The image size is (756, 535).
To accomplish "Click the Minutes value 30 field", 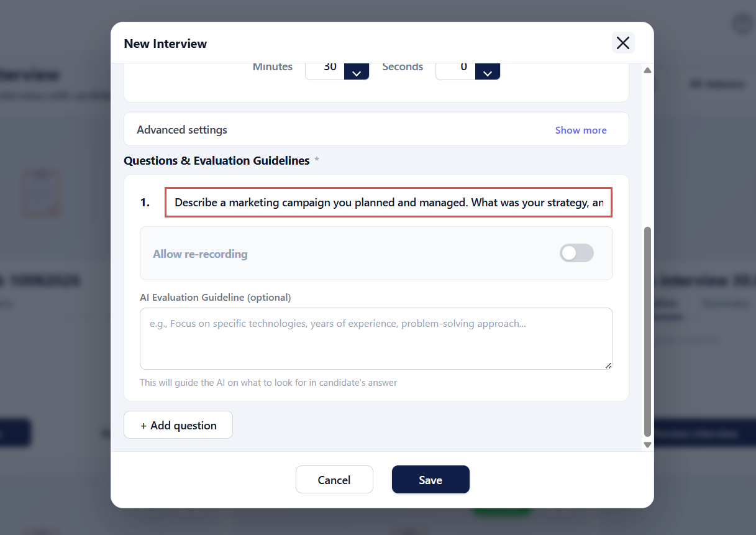I will 324,70.
